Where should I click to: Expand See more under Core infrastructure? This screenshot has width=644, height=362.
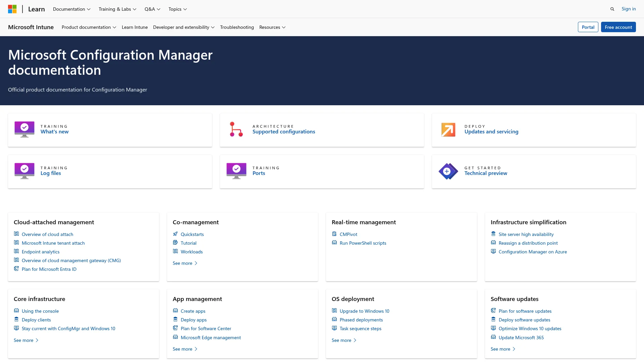(x=26, y=340)
